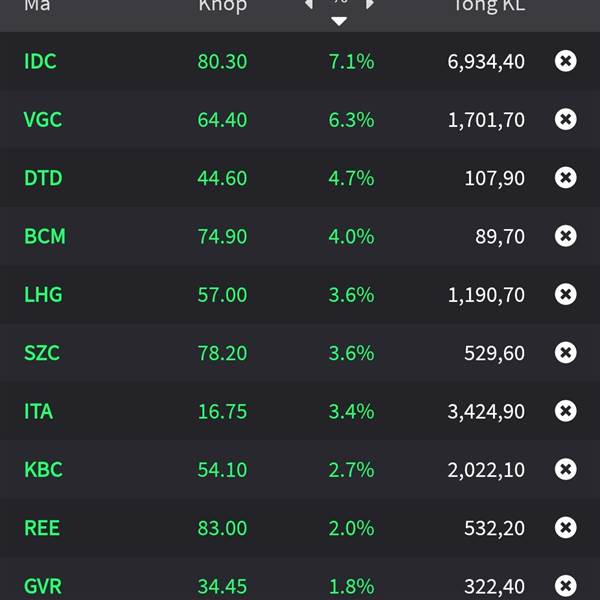Remove IDC from the watchlist
This screenshot has height=600, width=600.
(x=565, y=61)
